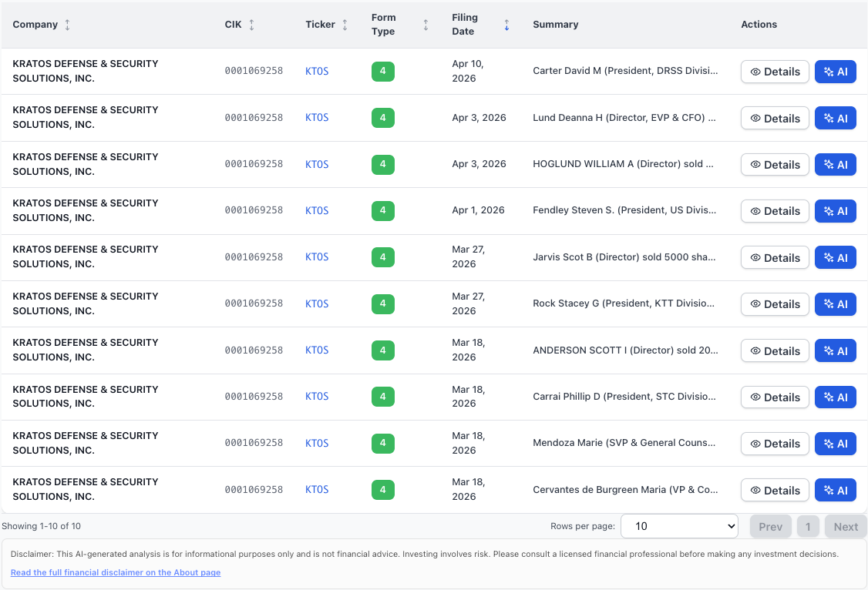This screenshot has width=868, height=590.
Task: Select page 1 in pagination
Action: click(x=808, y=526)
